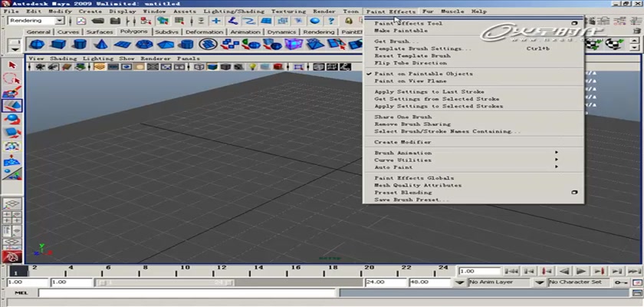This screenshot has height=307, width=644.
Task: Activate the Lasso select tool
Action: [12, 79]
